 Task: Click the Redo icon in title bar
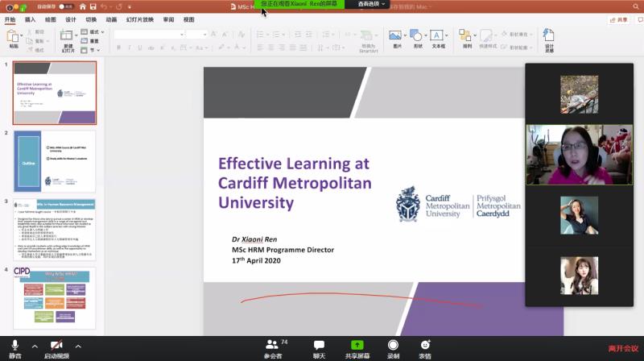[x=118, y=6]
